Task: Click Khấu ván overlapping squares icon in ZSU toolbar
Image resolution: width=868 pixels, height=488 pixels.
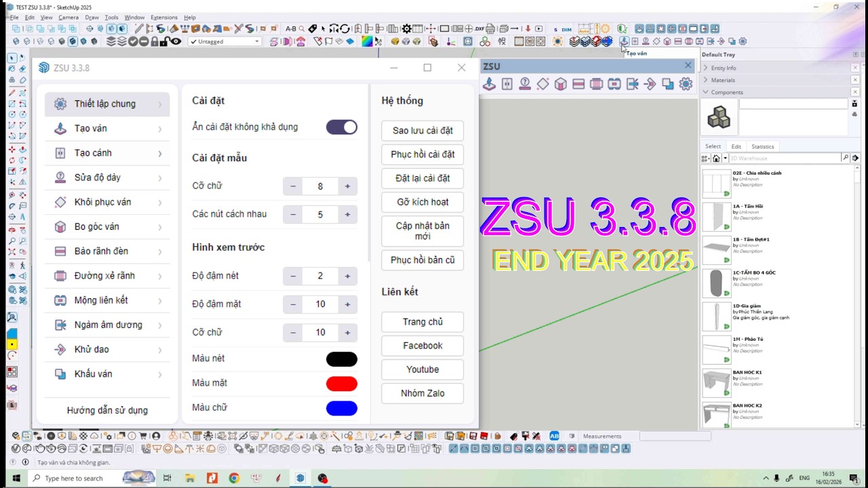Action: (668, 84)
